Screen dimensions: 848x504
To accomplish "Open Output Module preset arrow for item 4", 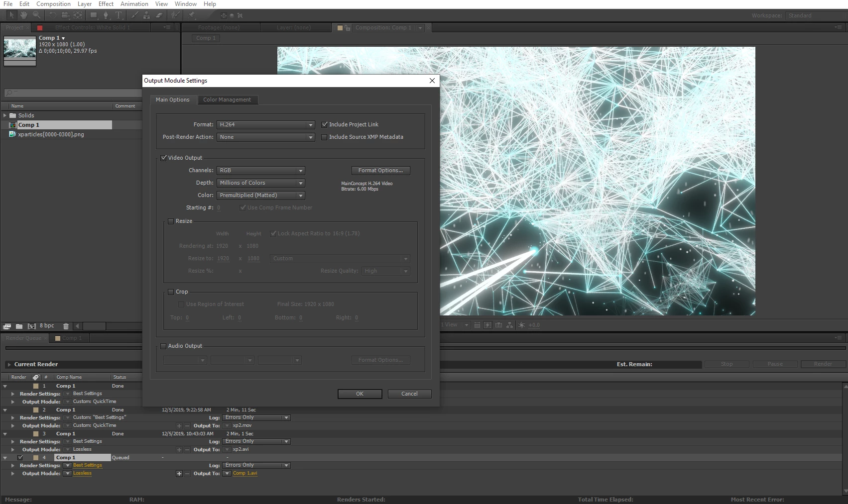I will tap(67, 474).
